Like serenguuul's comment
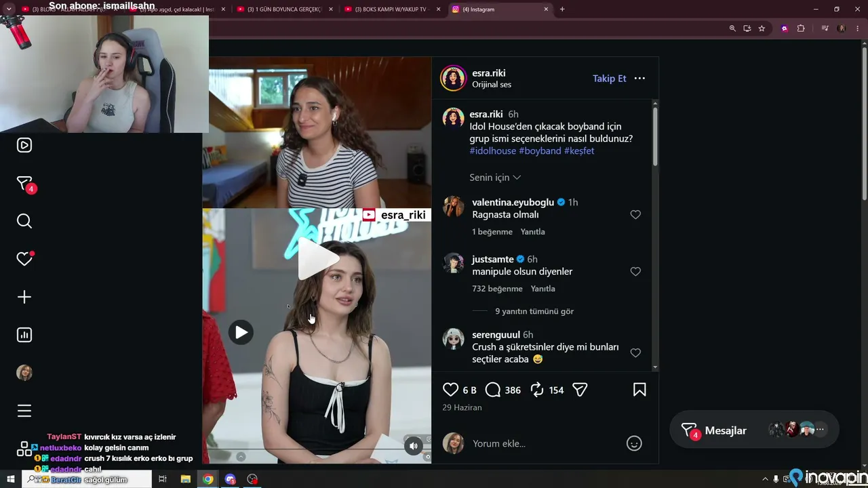This screenshot has height=488, width=868. [x=635, y=353]
